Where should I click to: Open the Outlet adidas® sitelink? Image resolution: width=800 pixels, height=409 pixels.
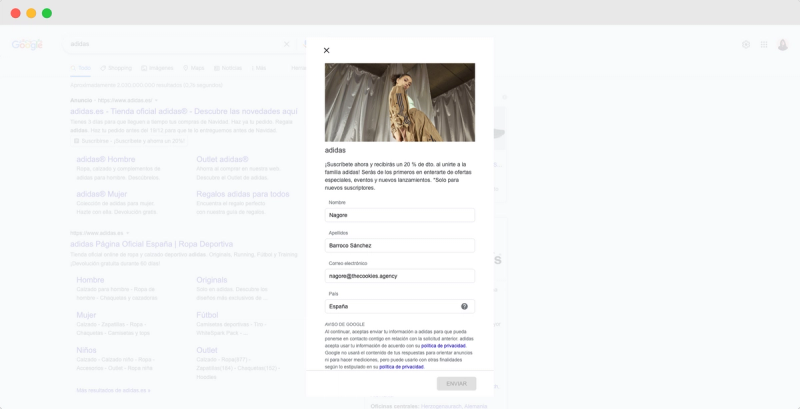222,160
